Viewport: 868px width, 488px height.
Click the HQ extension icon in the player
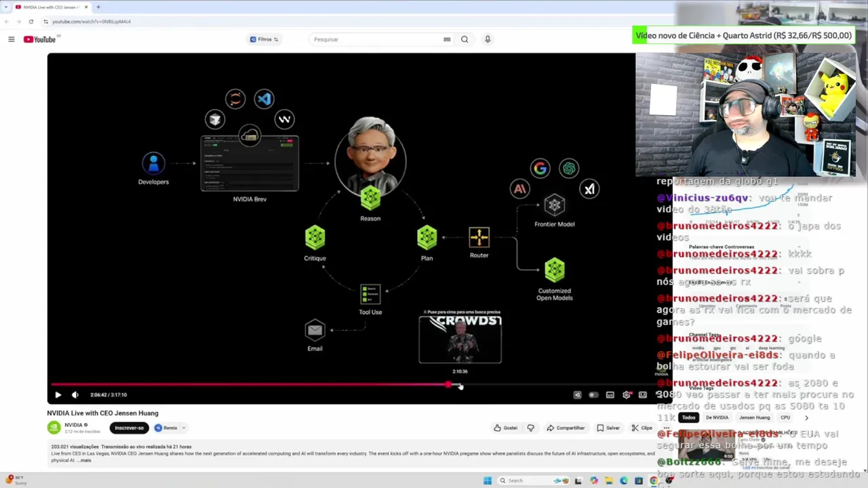(x=577, y=394)
